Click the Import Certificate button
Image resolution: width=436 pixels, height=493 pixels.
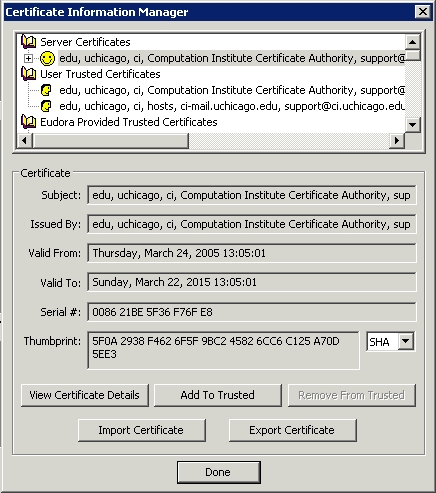(x=141, y=430)
